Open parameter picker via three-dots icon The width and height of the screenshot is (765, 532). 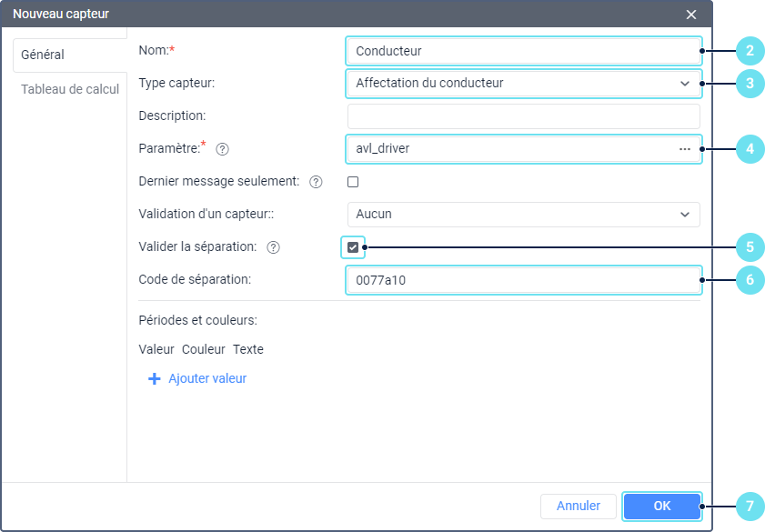click(684, 148)
